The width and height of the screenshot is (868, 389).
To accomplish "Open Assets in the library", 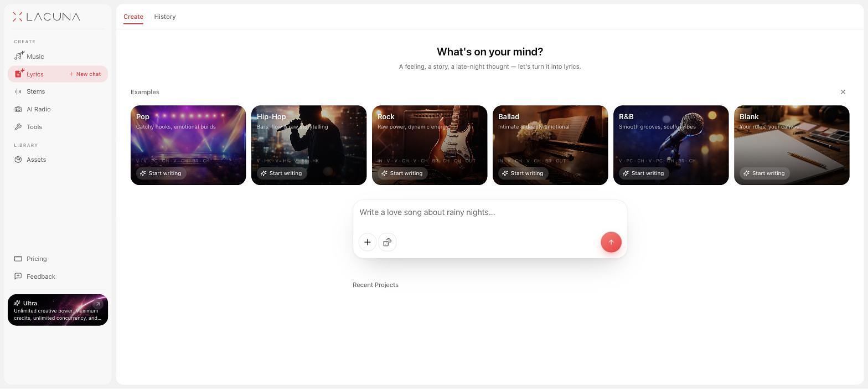I will click(x=58, y=160).
